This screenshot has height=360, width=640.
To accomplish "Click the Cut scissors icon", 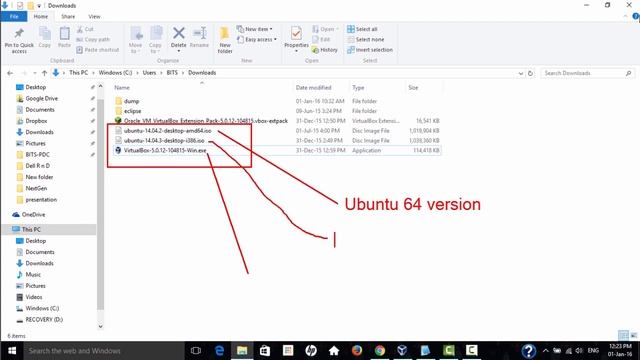I will [x=80, y=29].
